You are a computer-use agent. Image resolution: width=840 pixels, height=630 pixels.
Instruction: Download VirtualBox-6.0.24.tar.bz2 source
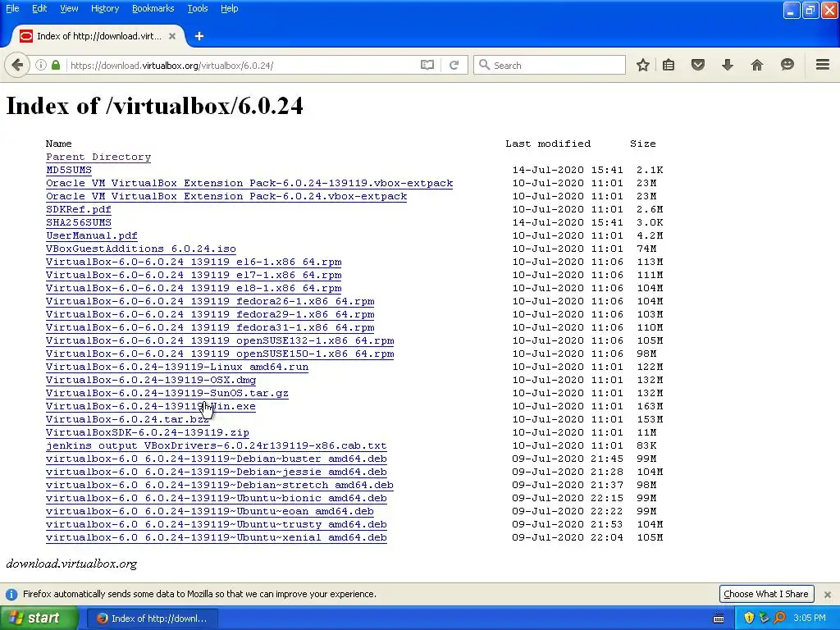(127, 419)
